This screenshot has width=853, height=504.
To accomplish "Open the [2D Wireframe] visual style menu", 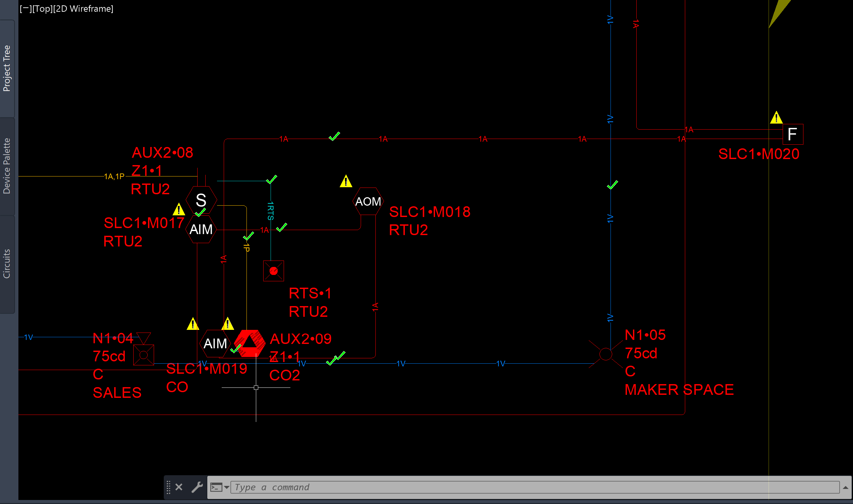I will (83, 8).
